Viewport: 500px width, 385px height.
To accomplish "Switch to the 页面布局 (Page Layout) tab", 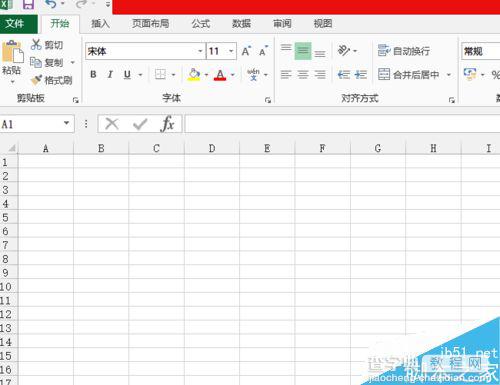I will pyautogui.click(x=151, y=24).
